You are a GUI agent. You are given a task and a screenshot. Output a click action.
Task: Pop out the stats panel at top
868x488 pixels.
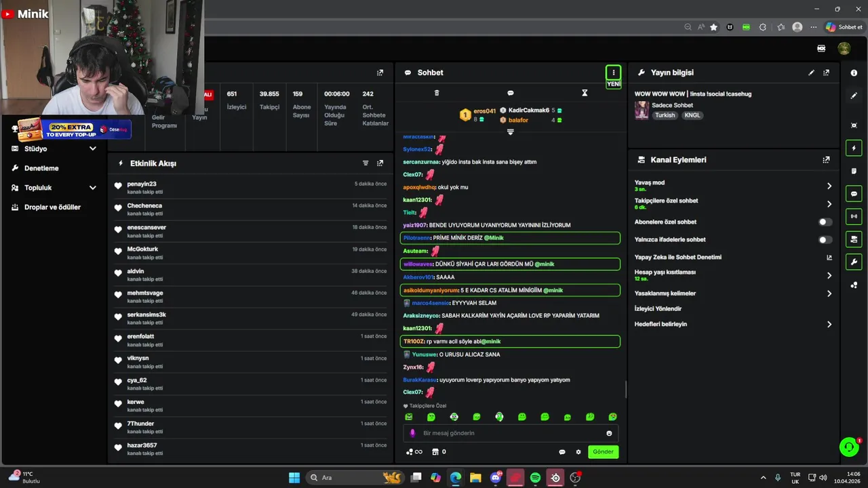(x=380, y=73)
